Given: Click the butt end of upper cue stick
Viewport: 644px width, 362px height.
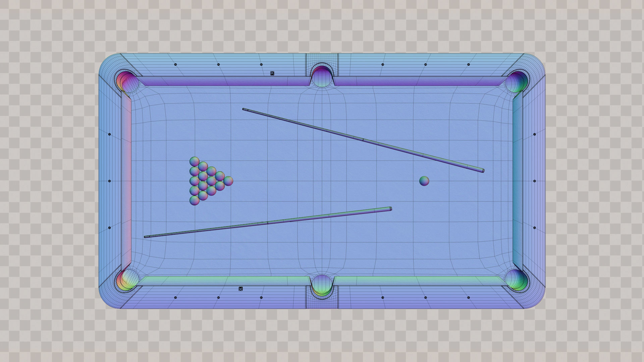Looking at the screenshot, I should 482,171.
